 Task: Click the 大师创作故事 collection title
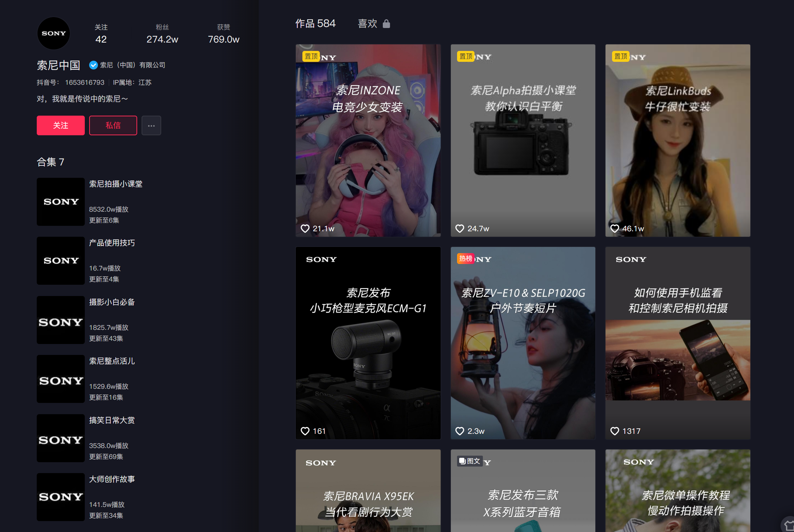112,479
